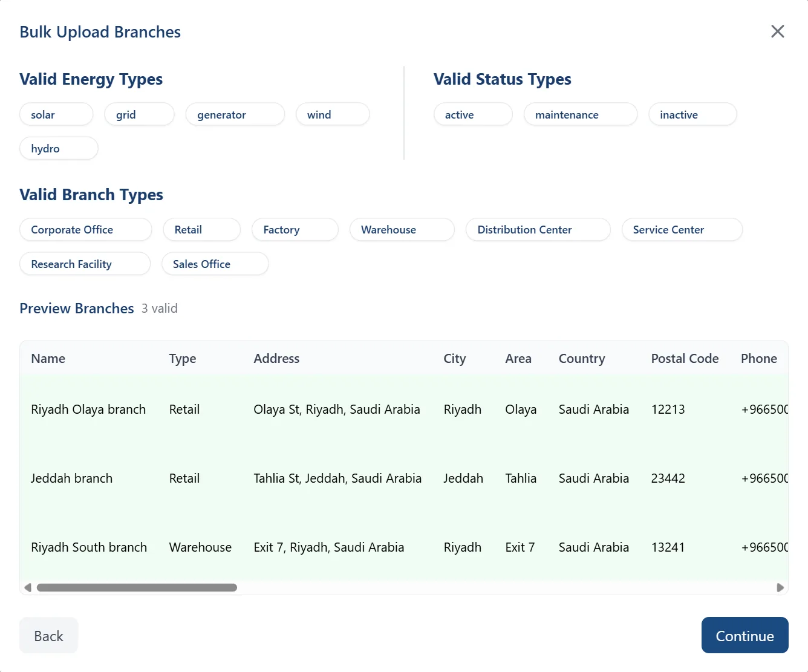Viewport: 808px width, 672px height.
Task: Select the wind energy type chip
Action: point(333,114)
